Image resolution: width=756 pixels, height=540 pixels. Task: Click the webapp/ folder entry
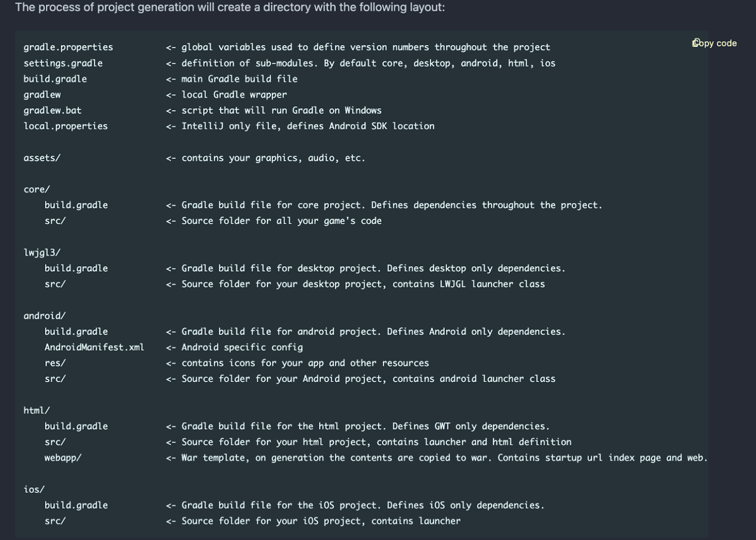point(63,458)
